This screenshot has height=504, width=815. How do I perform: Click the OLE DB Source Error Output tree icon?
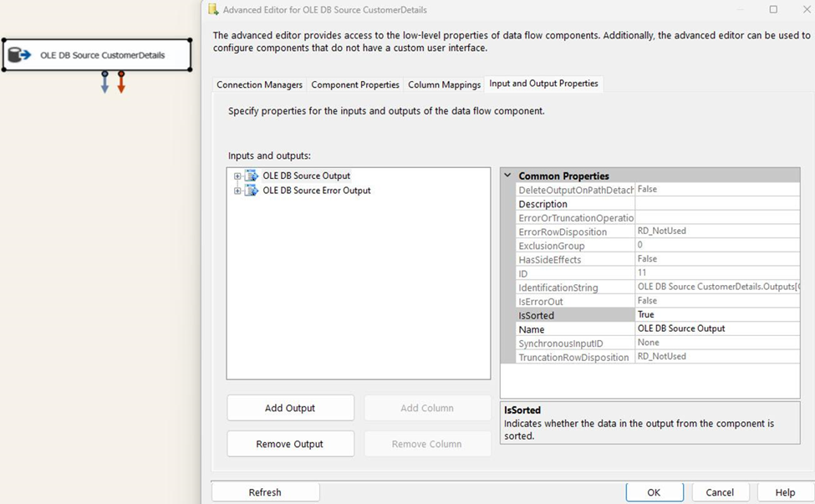(x=249, y=190)
